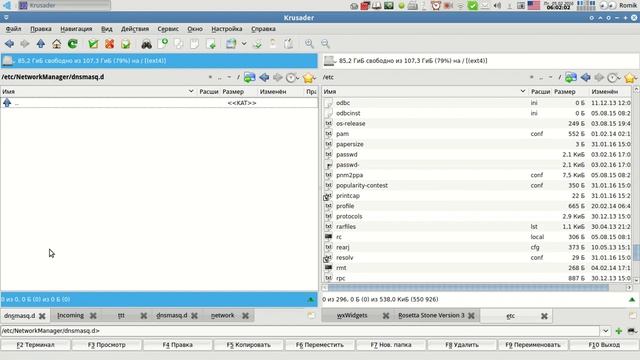
Task: Click the toolbar zoom out magnifier
Action: [x=325, y=44]
